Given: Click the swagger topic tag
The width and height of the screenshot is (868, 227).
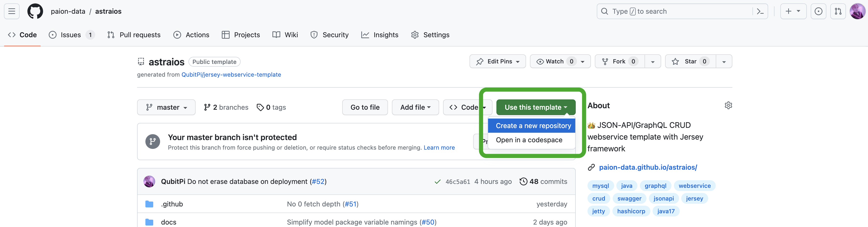Looking at the screenshot, I should 629,199.
